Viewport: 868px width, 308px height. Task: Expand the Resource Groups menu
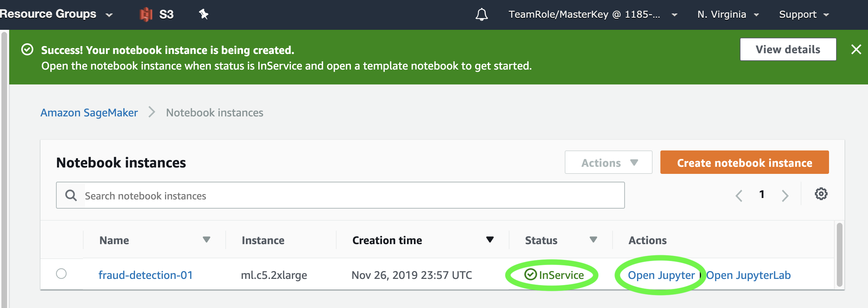point(57,14)
